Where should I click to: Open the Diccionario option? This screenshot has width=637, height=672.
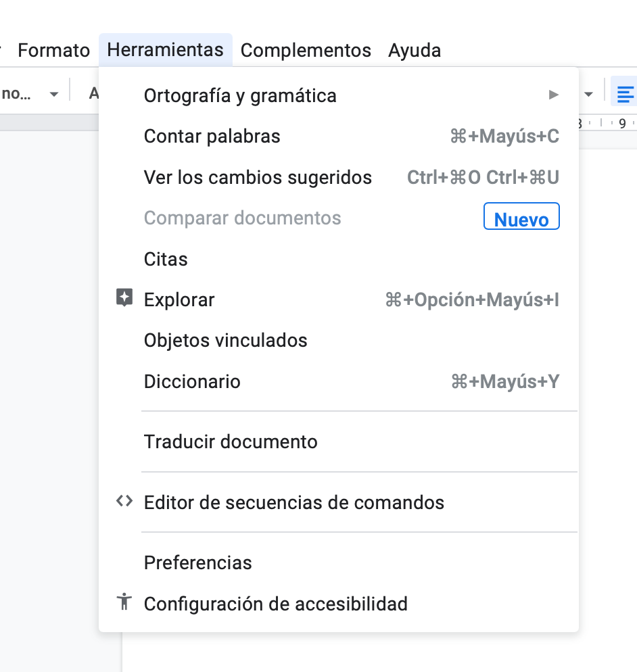point(192,381)
